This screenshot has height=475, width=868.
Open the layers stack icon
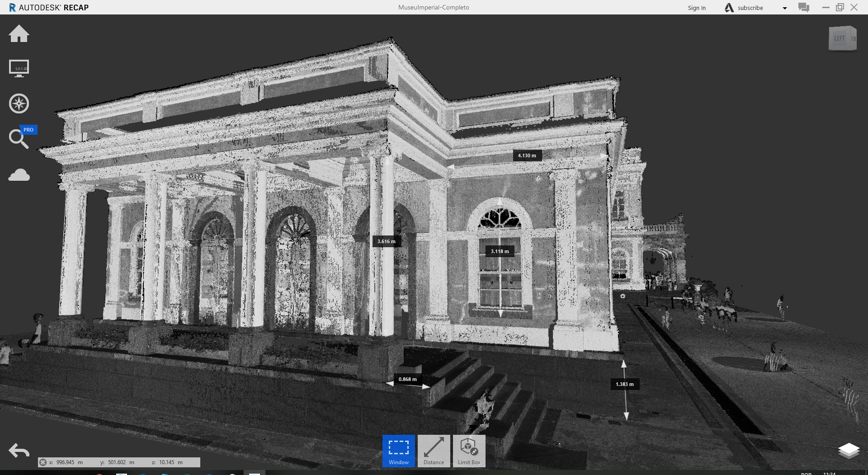tap(849, 450)
